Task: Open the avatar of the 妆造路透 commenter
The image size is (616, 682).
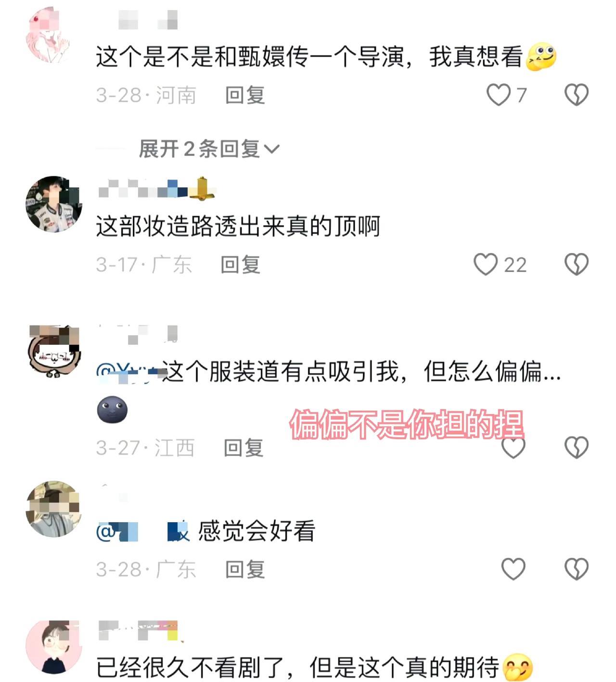Action: coord(54,204)
